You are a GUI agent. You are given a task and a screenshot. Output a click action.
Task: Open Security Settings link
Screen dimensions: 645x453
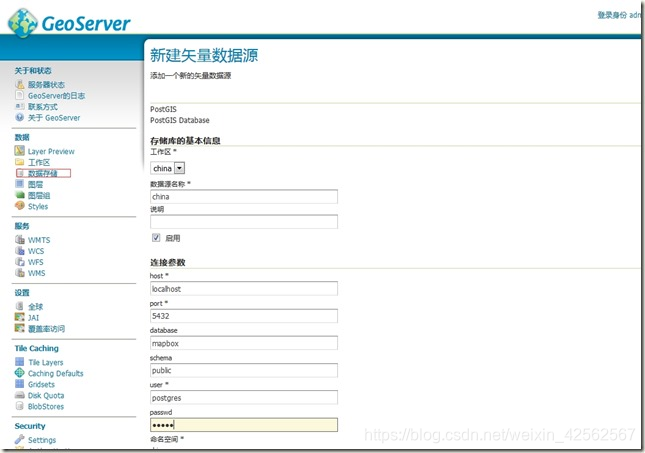[42, 440]
